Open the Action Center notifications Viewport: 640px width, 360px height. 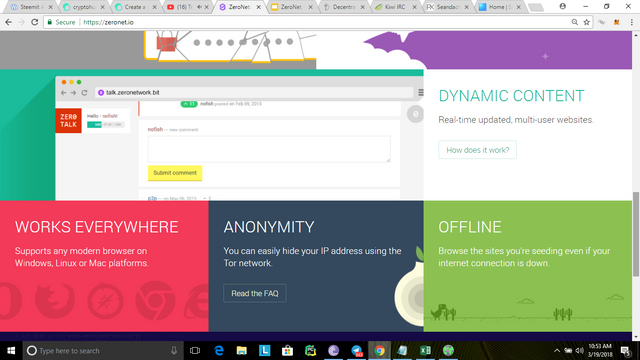pos(625,351)
